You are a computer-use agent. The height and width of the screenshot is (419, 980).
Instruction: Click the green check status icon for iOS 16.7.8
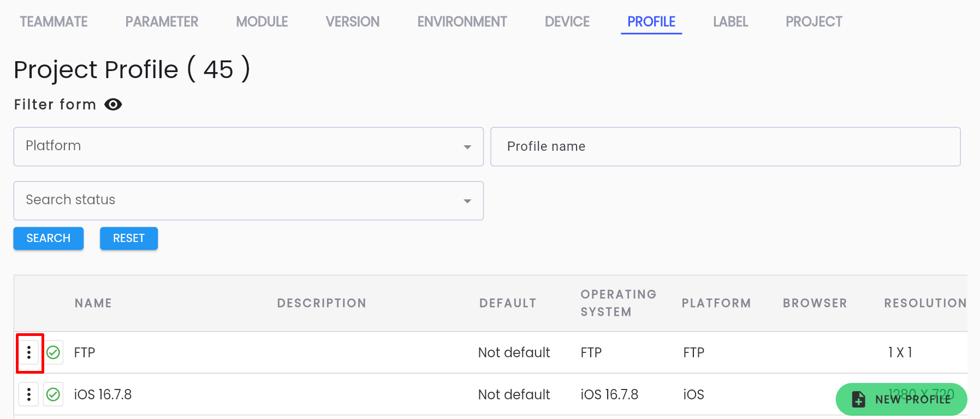[x=53, y=394]
